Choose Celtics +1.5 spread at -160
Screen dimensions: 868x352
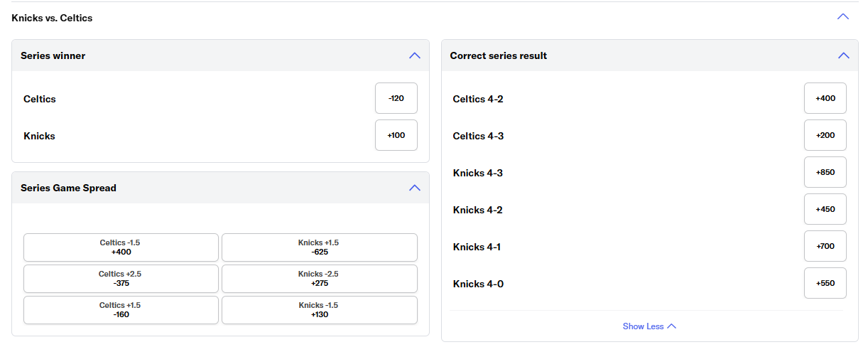pos(121,310)
